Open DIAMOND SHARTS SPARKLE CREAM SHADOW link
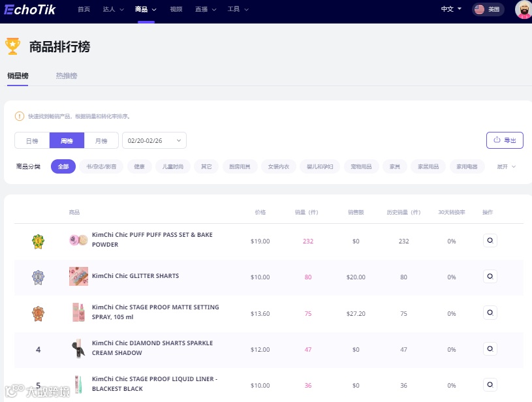This screenshot has width=532, height=402. point(152,348)
